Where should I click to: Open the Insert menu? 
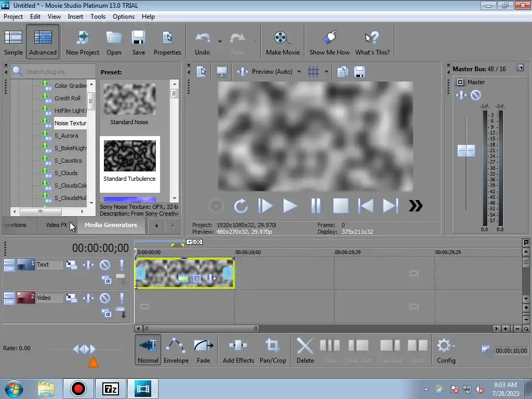pos(75,17)
